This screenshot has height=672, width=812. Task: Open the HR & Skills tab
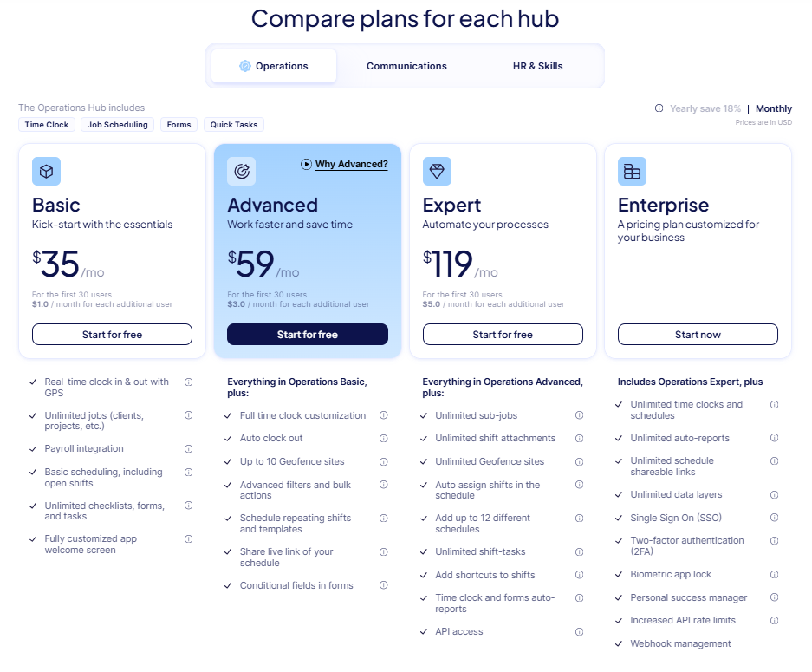point(537,65)
